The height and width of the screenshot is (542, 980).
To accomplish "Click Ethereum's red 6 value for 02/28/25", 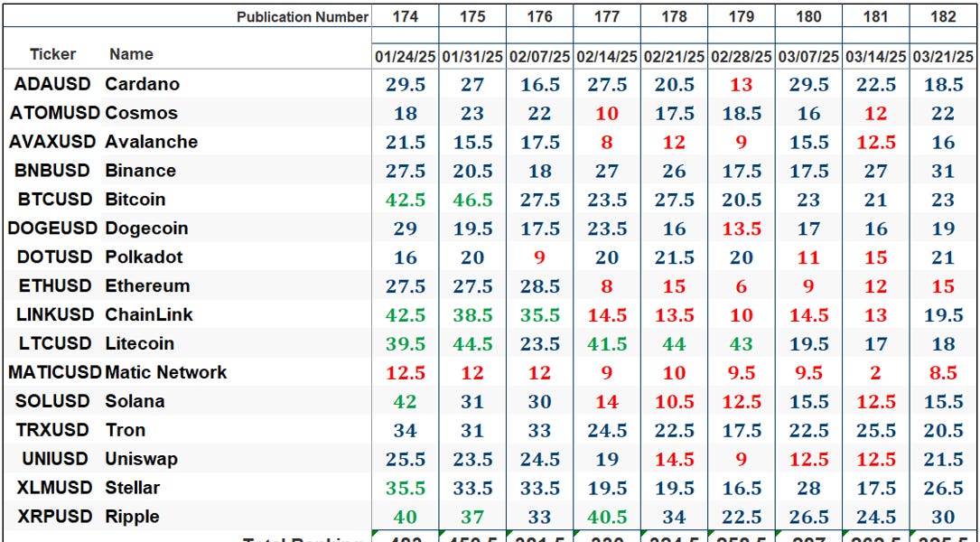I will click(x=742, y=286).
